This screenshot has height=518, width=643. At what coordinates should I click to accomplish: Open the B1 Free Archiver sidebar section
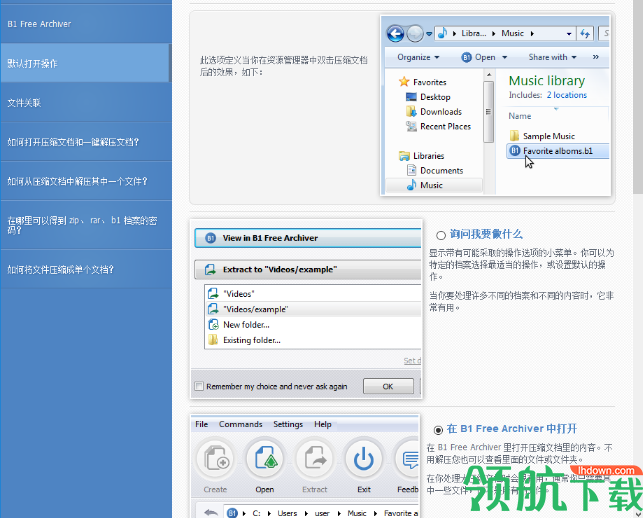[x=86, y=24]
